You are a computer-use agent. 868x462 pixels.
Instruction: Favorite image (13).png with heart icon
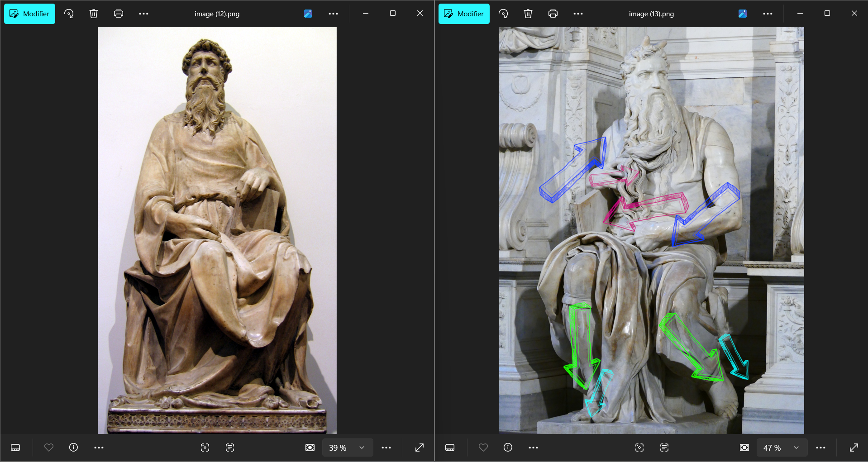[x=483, y=448]
